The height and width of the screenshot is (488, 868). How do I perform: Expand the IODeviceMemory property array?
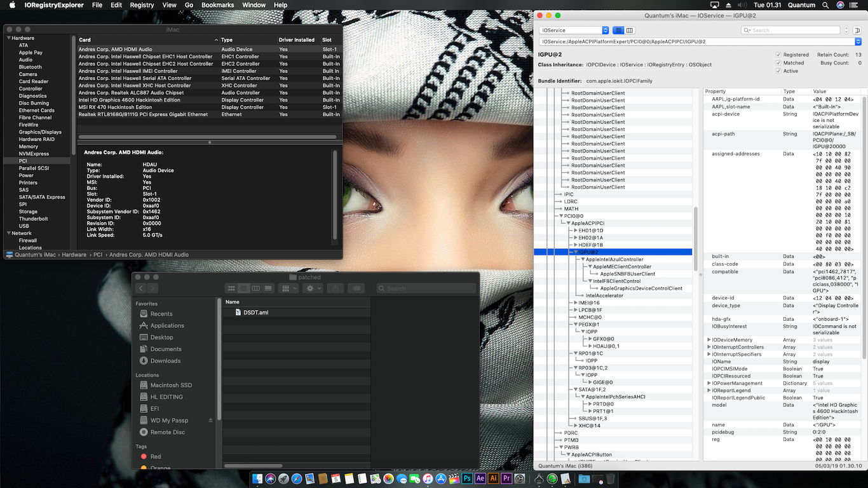tap(709, 340)
